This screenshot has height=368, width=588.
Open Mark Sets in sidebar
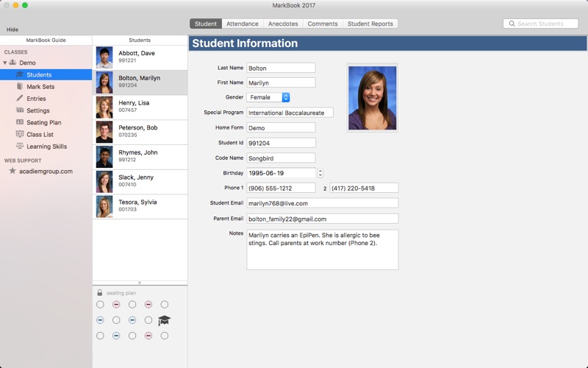[x=40, y=87]
